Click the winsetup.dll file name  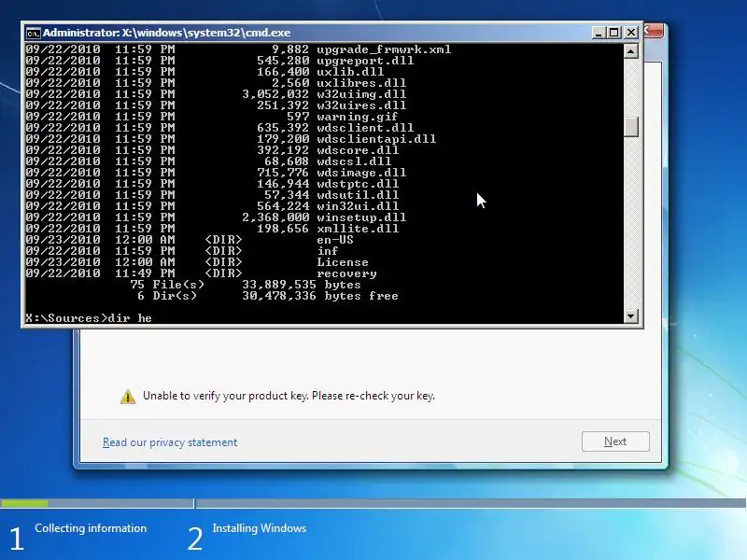click(361, 217)
